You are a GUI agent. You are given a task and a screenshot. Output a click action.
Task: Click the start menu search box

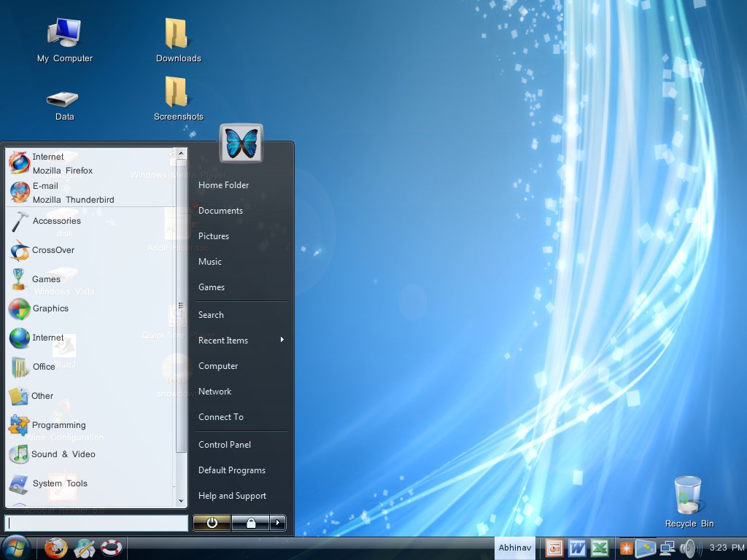click(96, 523)
